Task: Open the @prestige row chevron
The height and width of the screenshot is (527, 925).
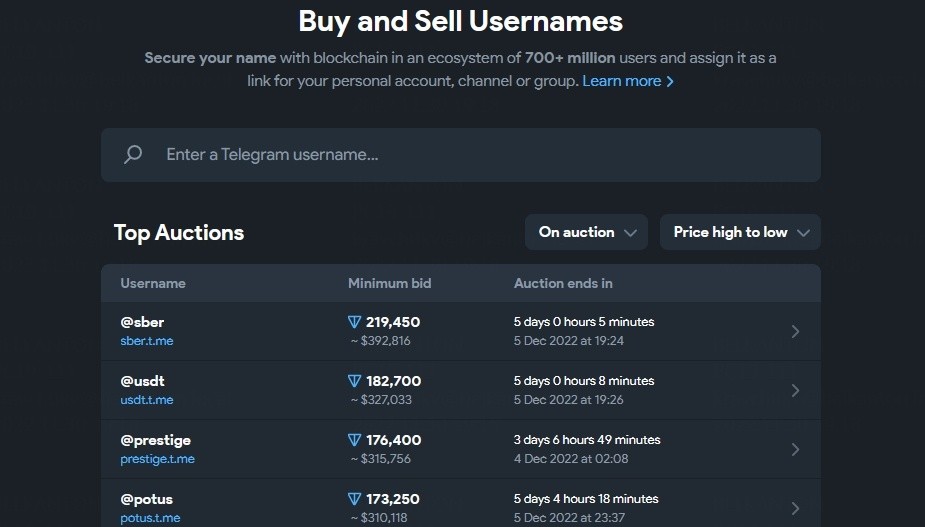Action: 795,449
